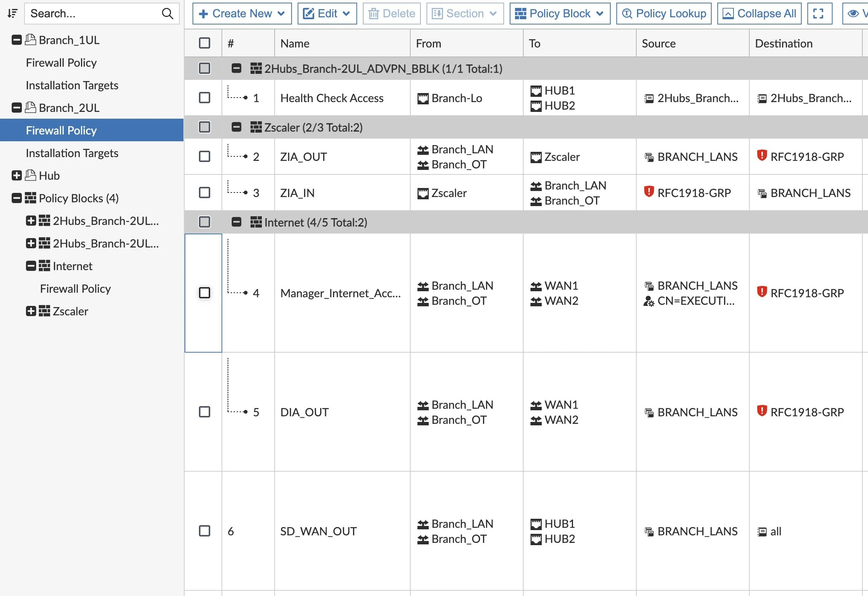Click the Collapse All button
The width and height of the screenshot is (868, 596).
click(759, 14)
